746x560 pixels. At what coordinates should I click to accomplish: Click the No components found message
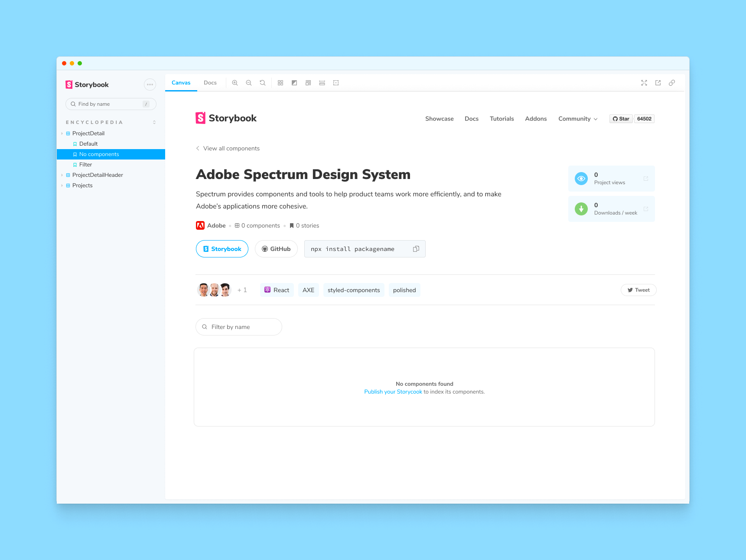pyautogui.click(x=424, y=384)
